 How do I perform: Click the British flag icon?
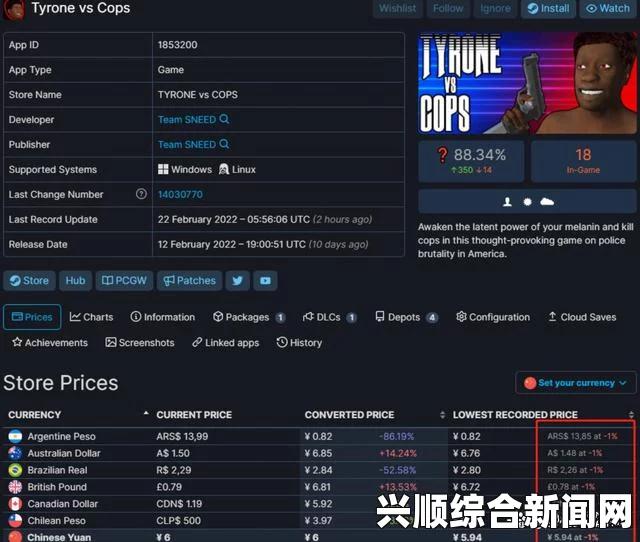pyautogui.click(x=15, y=487)
